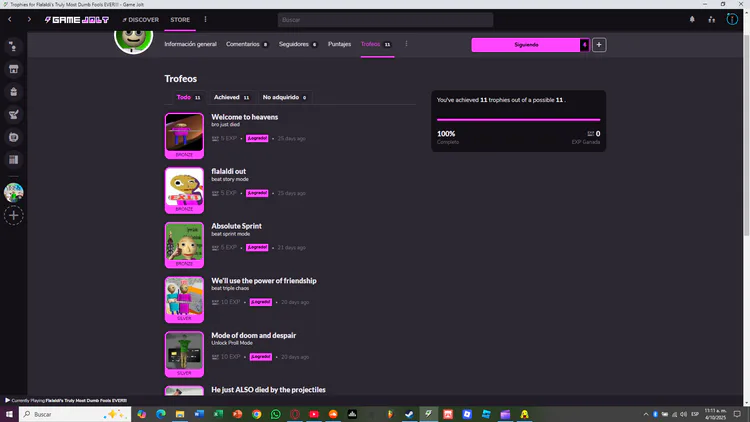Open the joined community avatar in sidebar
This screenshot has width=750, height=422.
[x=13, y=192]
